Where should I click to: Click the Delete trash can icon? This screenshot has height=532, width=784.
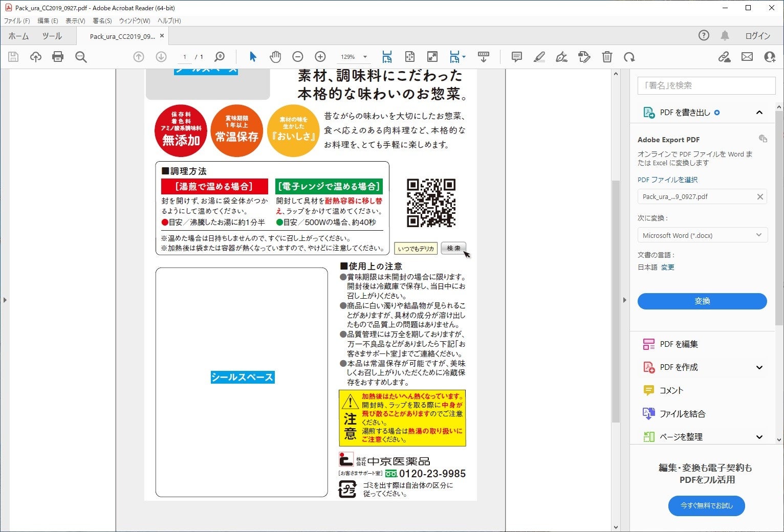(607, 57)
